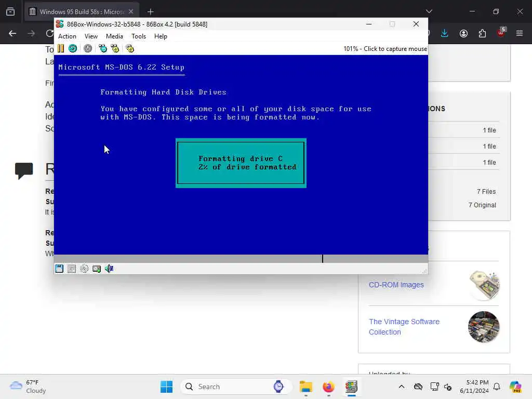Click the "7 Files" entry
This screenshot has height=399, width=532.
pyautogui.click(x=486, y=192)
